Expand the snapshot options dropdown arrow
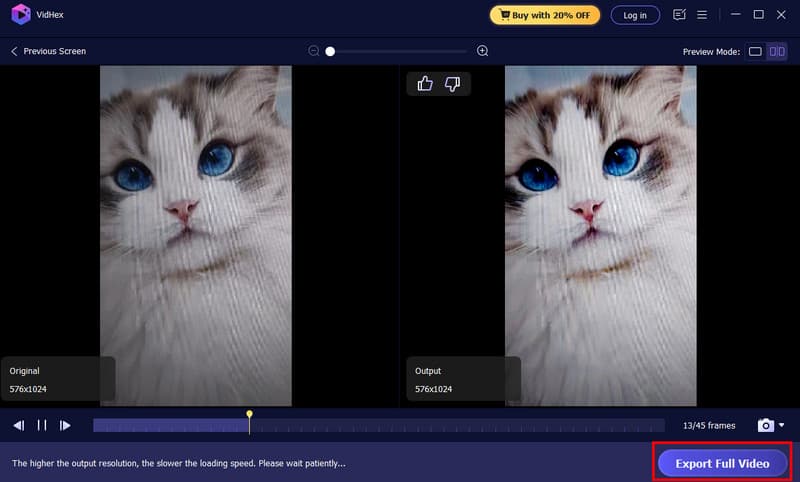This screenshot has height=482, width=800. (781, 425)
